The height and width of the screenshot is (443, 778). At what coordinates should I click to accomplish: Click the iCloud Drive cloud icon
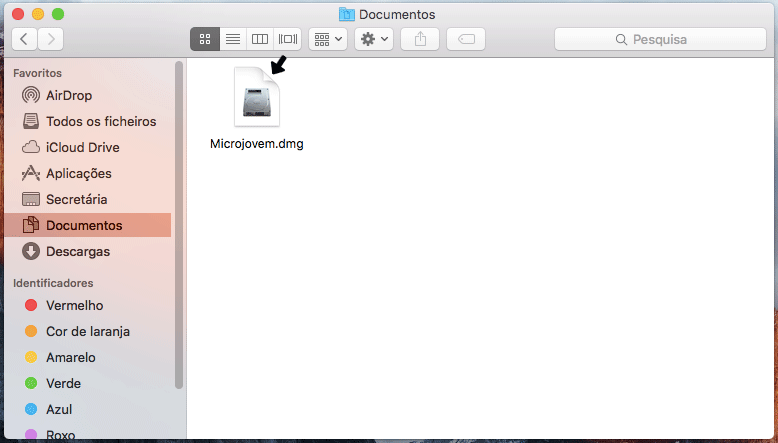(x=31, y=147)
